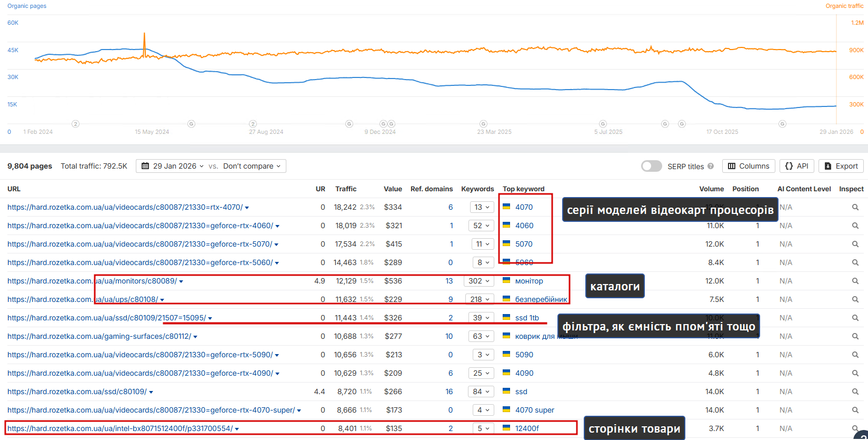Sort by the Volume column header
Viewport: 868px width, 440px height.
(x=712, y=189)
